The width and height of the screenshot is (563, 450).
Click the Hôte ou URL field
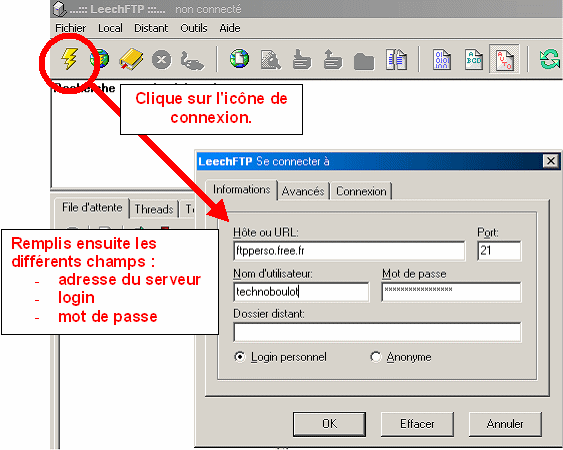(x=349, y=251)
